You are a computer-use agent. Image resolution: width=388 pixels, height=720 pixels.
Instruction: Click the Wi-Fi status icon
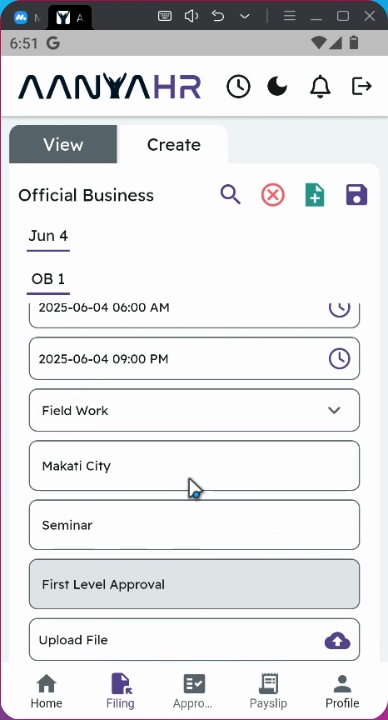click(x=319, y=43)
